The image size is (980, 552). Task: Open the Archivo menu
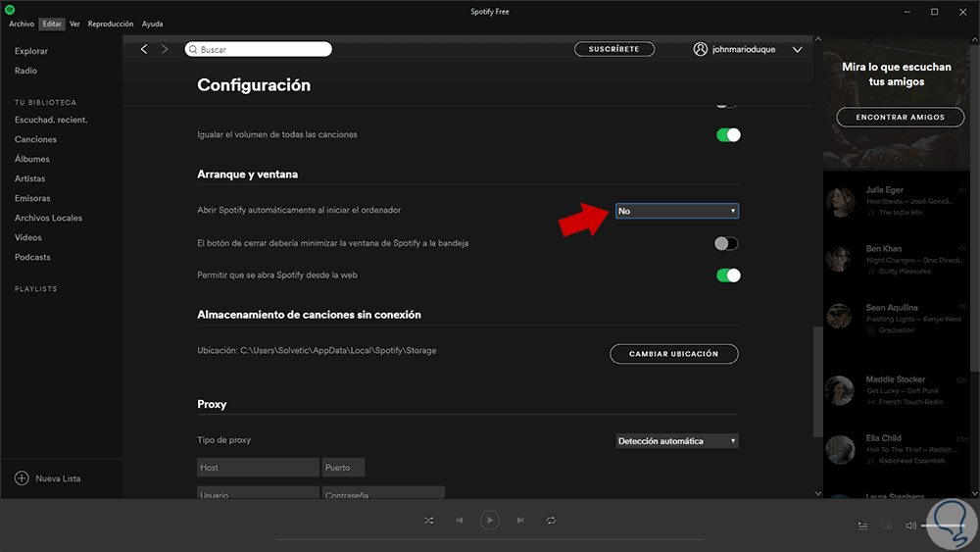[22, 24]
